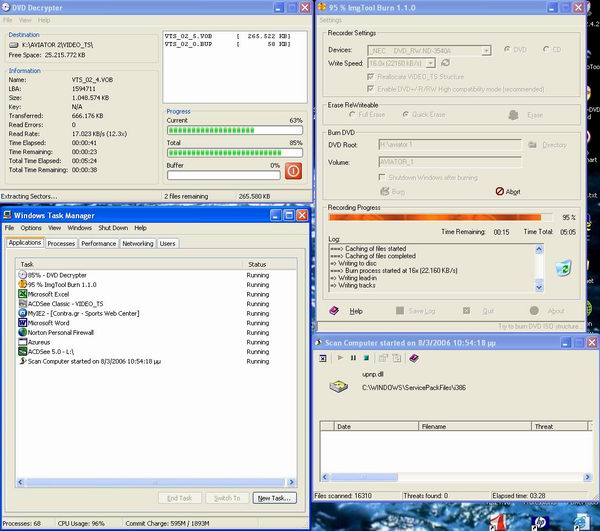
Task: Sort tasks by the Status column header
Action: 269,264
